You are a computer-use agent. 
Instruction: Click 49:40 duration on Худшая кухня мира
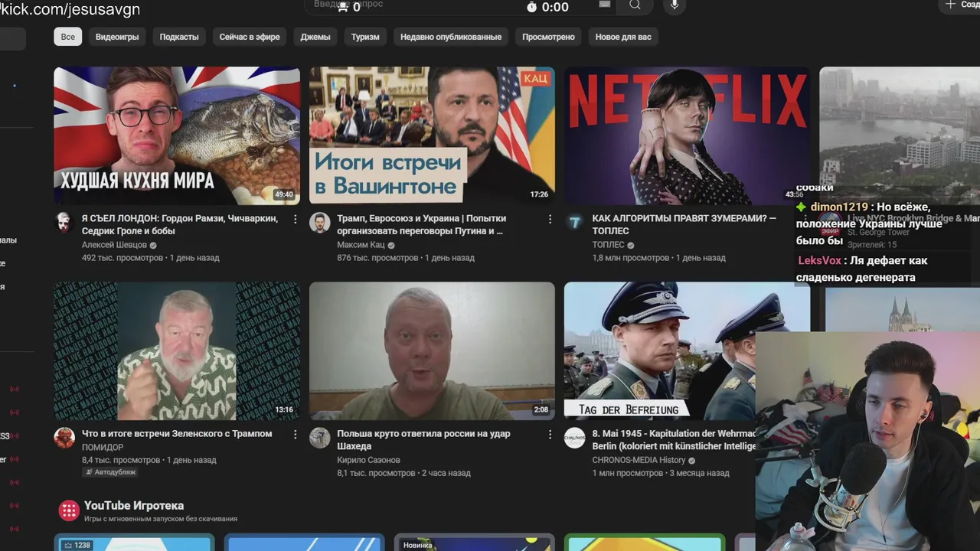(284, 194)
